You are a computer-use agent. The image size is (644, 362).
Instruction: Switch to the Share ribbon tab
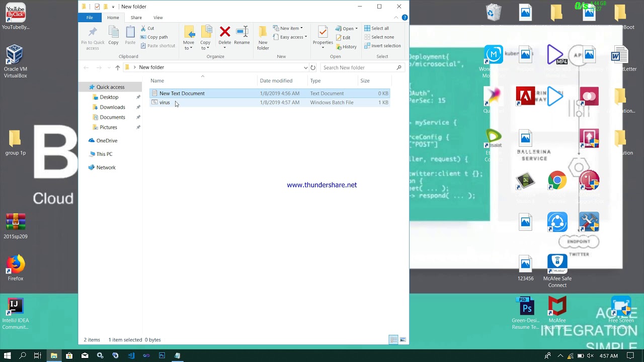click(136, 18)
